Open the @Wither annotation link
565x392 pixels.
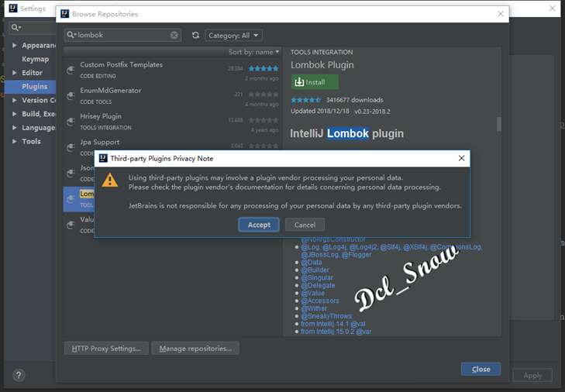tap(314, 308)
